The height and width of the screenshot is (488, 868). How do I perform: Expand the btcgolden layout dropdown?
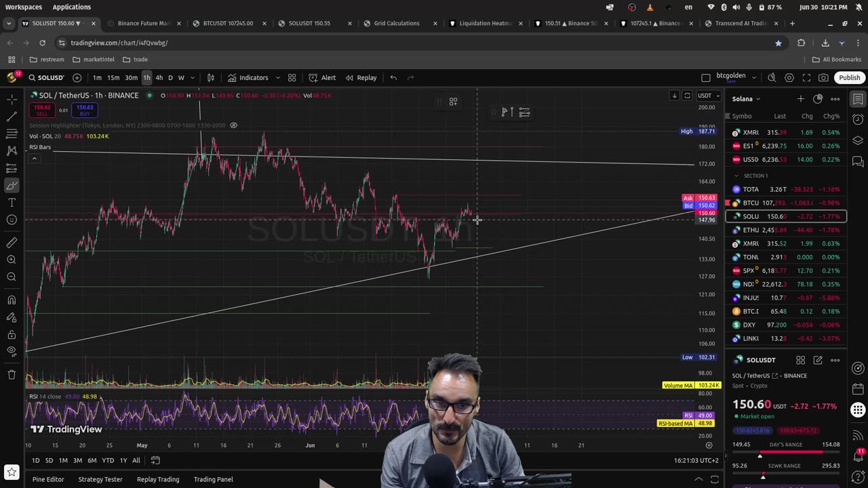(x=753, y=77)
